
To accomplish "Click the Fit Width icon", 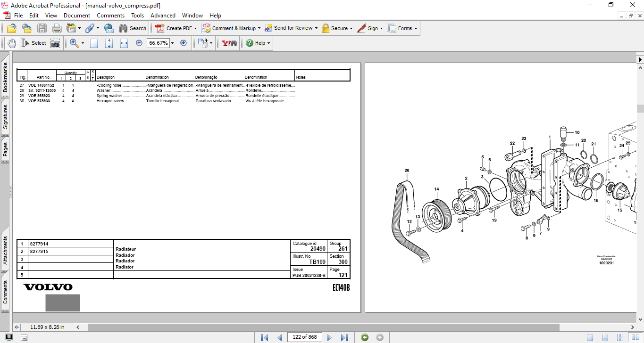I will [x=124, y=43].
